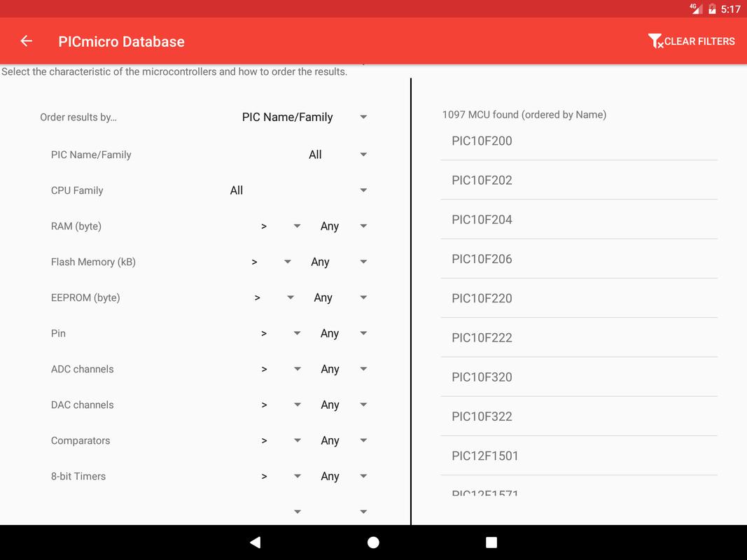Viewport: 747px width, 560px height.
Task: Open Comparators Any value dropdown
Action: 343,440
